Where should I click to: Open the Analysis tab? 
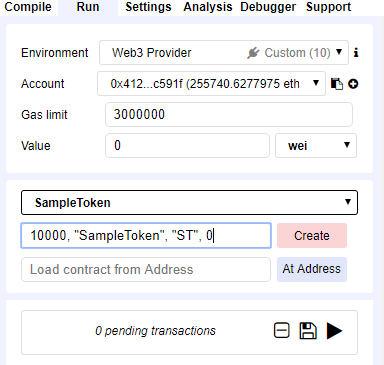(x=208, y=7)
